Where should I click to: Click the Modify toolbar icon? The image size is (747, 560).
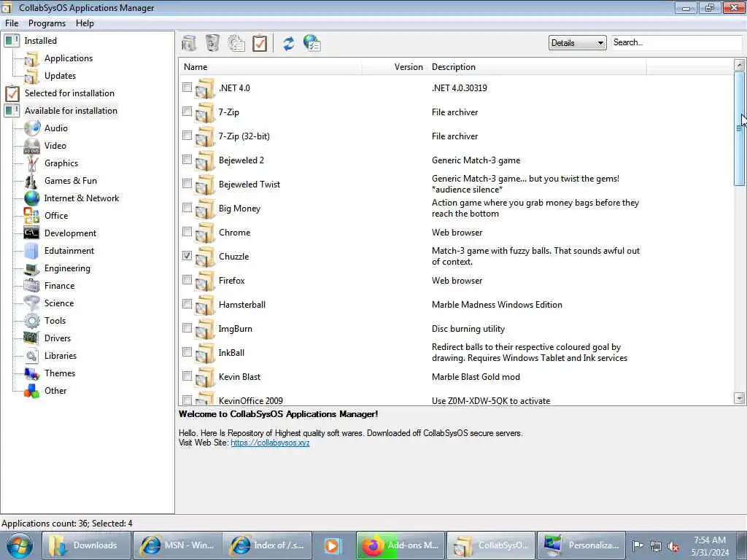coord(236,43)
